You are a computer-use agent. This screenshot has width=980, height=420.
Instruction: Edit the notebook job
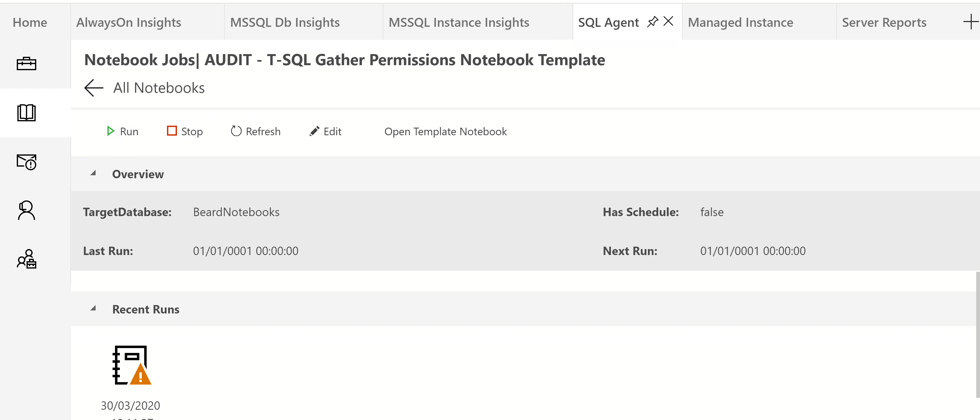[x=326, y=131]
